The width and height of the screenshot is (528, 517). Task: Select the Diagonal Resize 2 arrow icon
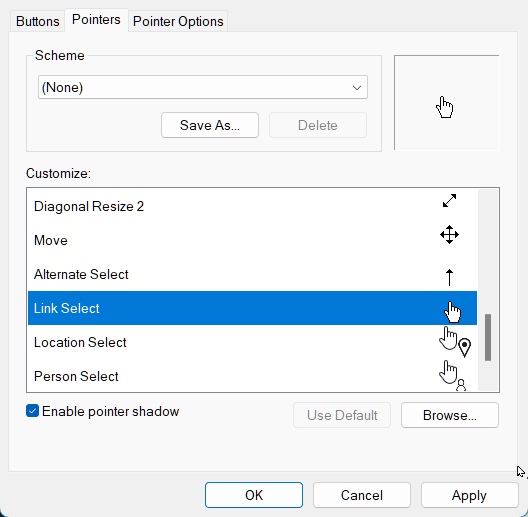pos(449,200)
